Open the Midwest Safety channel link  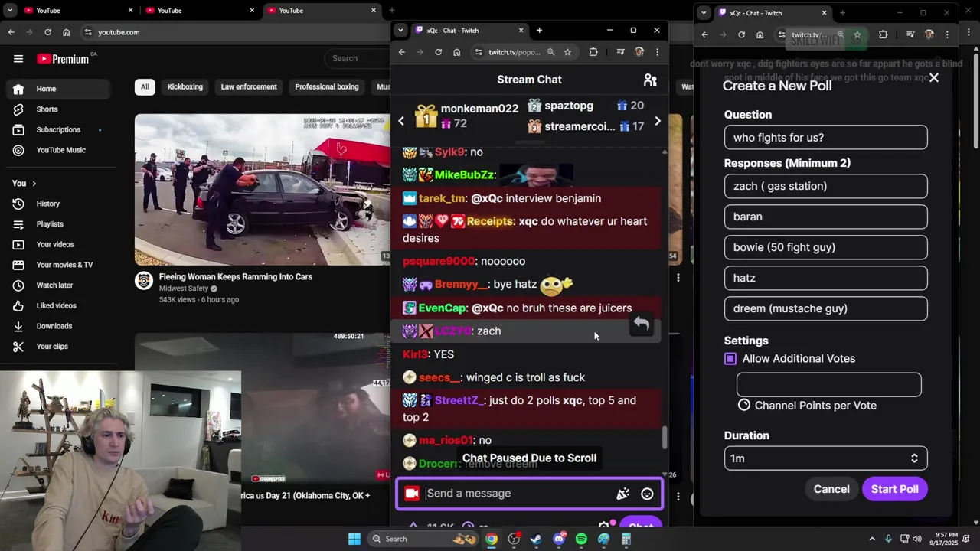coord(183,289)
